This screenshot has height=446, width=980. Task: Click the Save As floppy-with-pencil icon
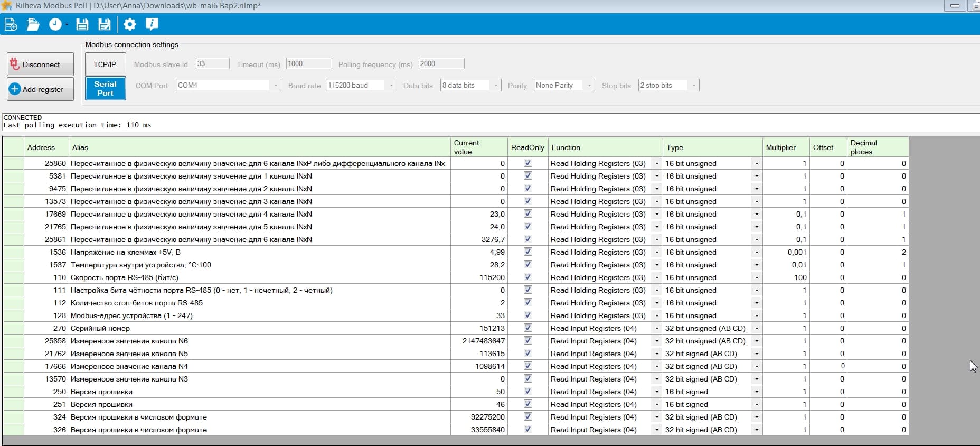tap(105, 24)
